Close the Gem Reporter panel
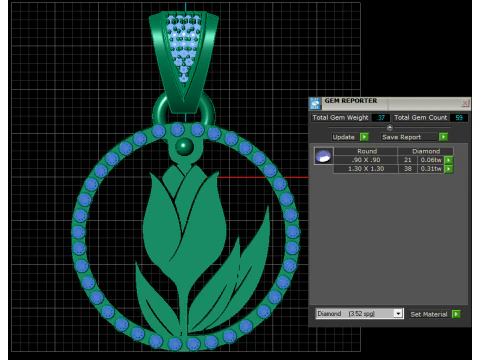Viewport: 480px width, 360px height. pos(465,103)
